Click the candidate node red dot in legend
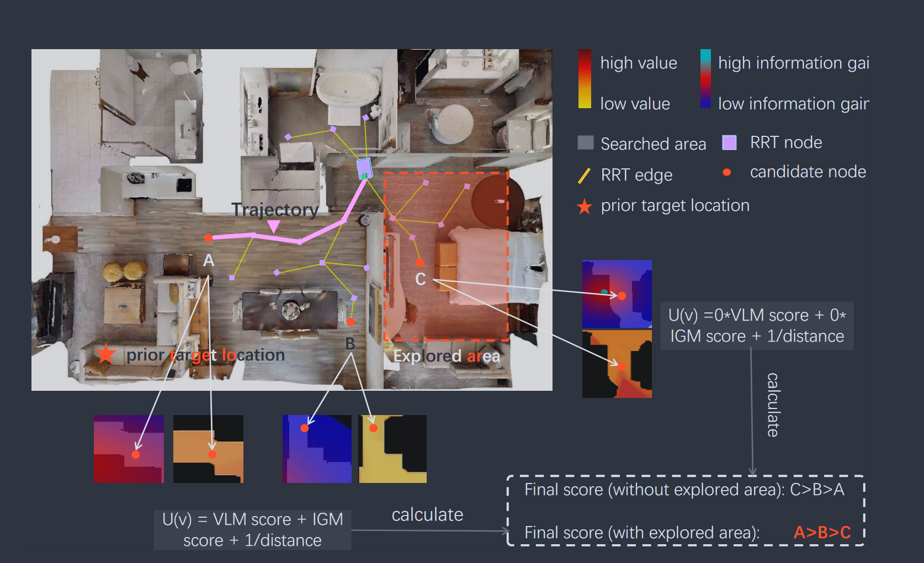924x563 pixels. (x=727, y=172)
